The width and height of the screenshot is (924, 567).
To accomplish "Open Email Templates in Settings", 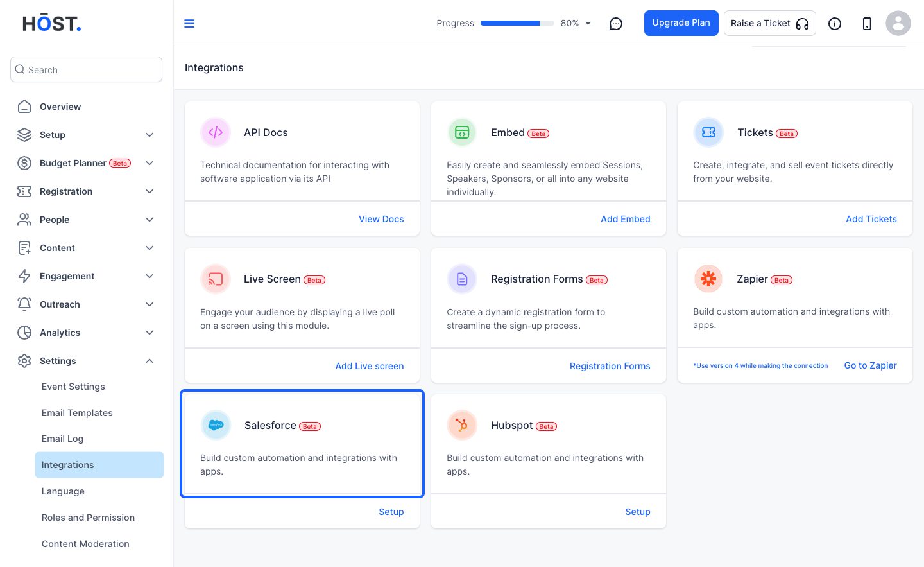I will pos(77,413).
